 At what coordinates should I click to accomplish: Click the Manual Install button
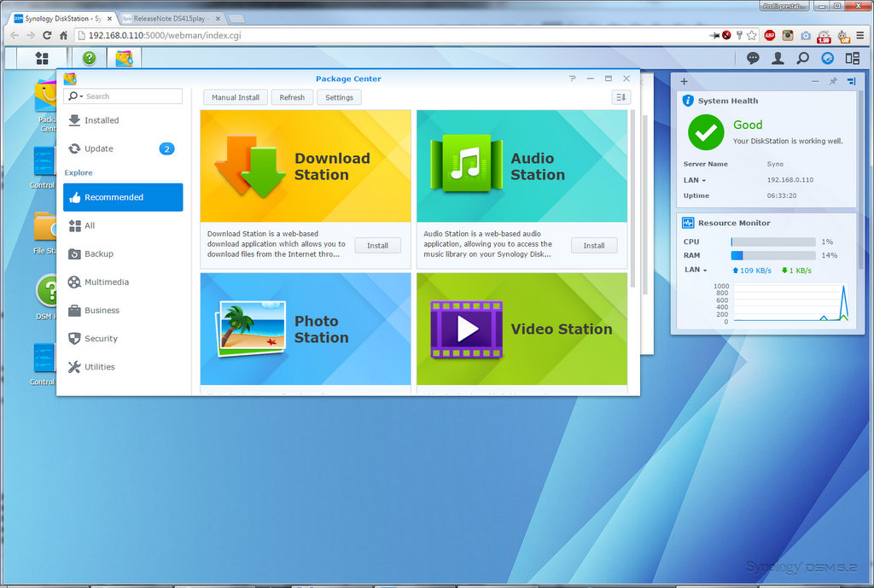coord(236,97)
